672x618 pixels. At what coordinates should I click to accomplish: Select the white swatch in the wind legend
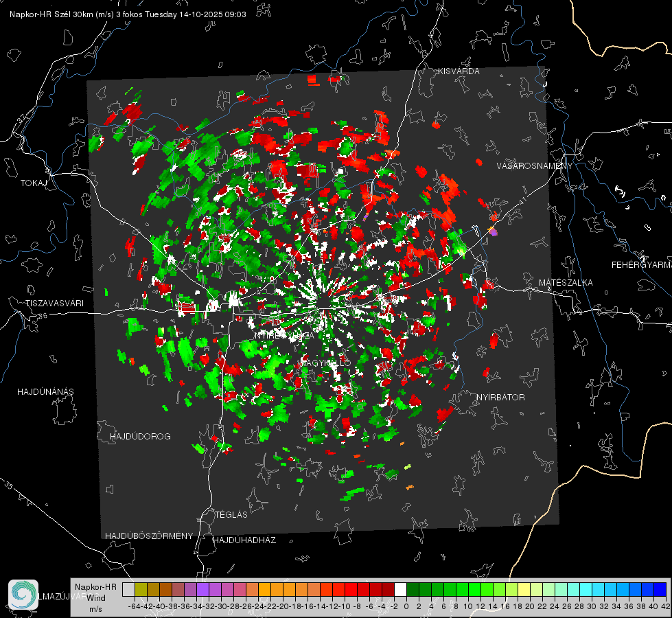[400, 589]
